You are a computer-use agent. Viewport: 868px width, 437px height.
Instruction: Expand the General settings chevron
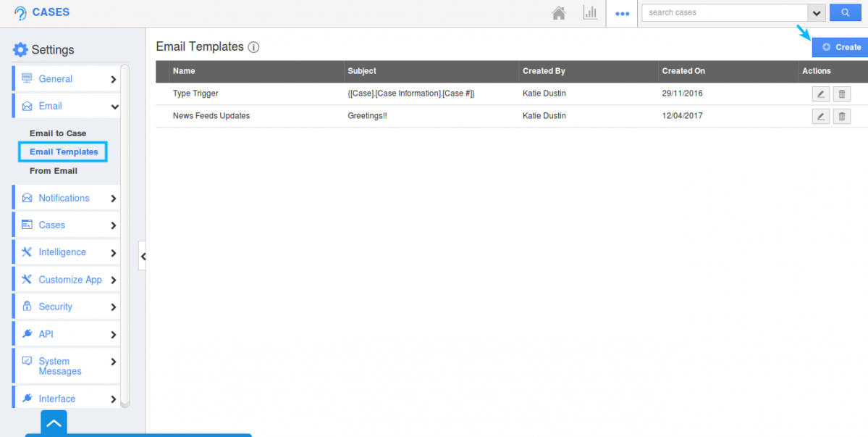pos(114,79)
